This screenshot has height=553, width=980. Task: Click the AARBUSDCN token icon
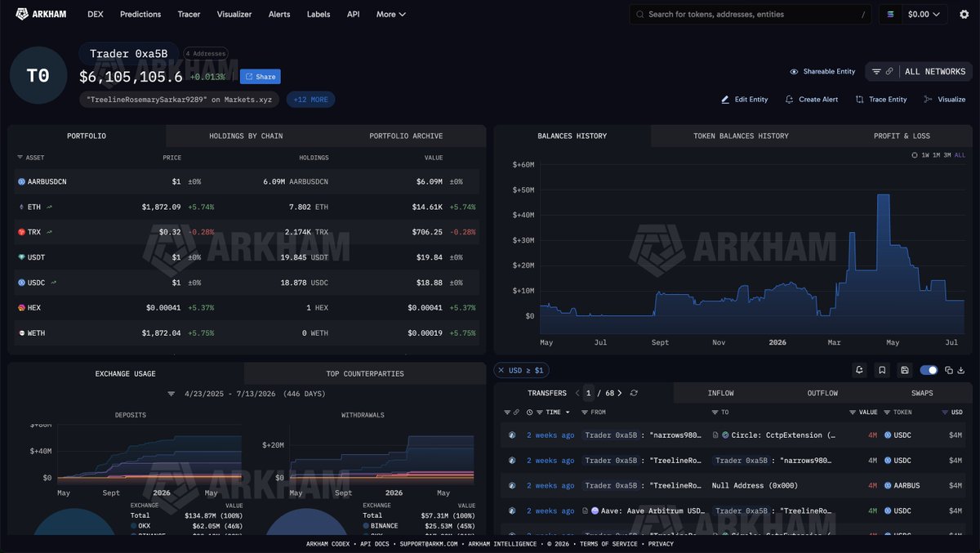click(x=22, y=181)
